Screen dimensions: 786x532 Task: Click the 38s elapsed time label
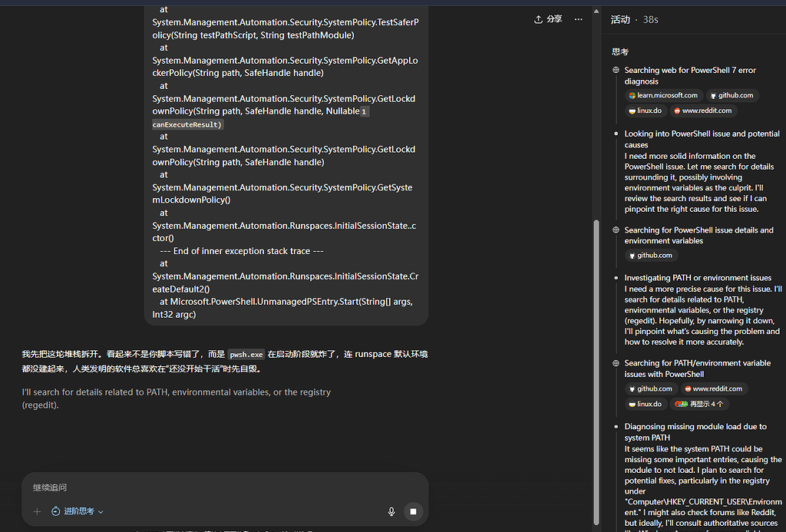650,19
